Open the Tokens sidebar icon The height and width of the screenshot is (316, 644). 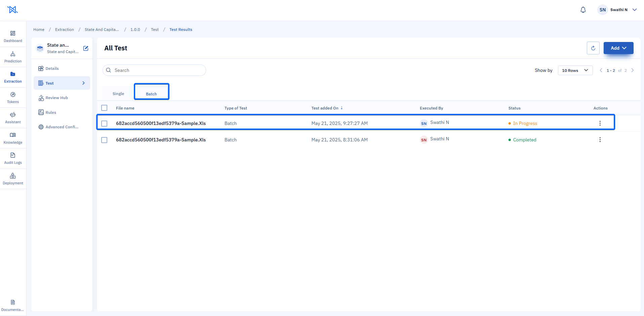[13, 94]
